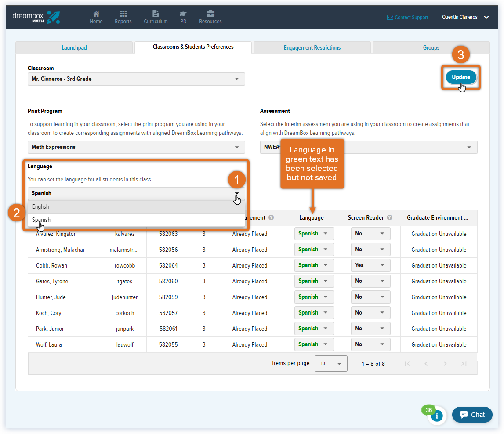Click the DreamBox Math logo
The width and height of the screenshot is (504, 434).
tap(36, 17)
